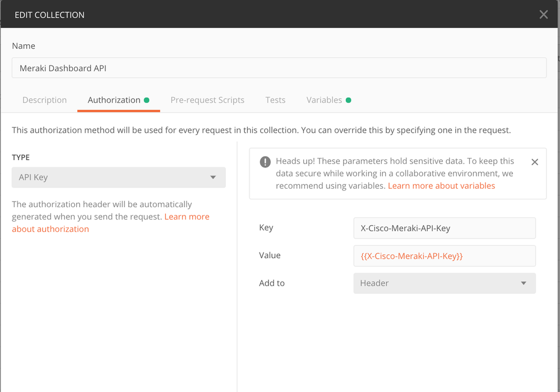Screen dimensions: 560x392
Task: Edit the collection Name field
Action: coord(279,68)
